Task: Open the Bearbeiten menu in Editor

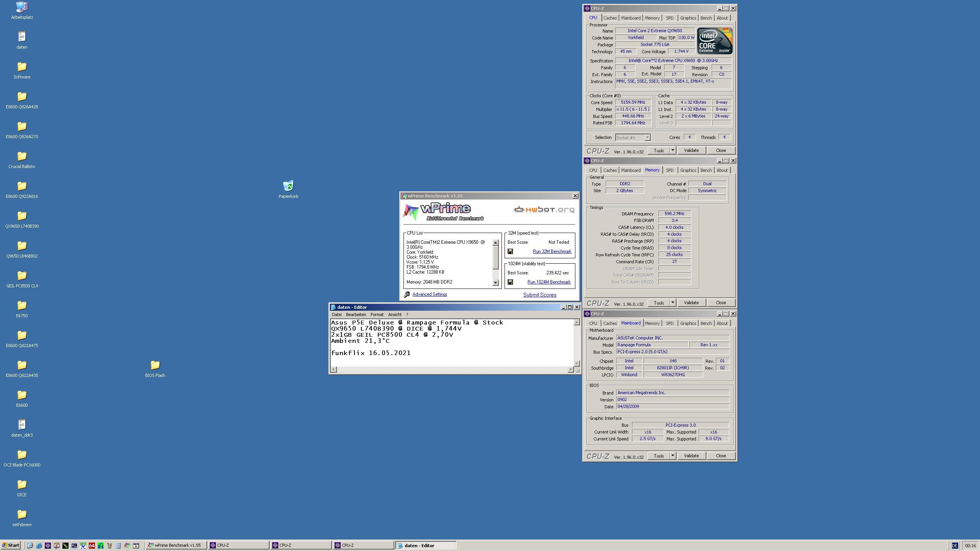Action: pos(356,315)
